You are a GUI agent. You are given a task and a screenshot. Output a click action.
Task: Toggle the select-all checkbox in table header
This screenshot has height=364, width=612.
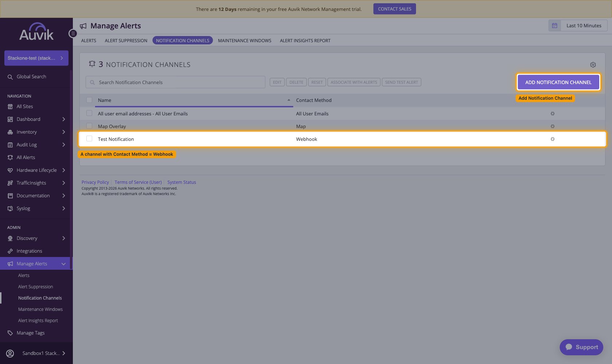tap(89, 100)
